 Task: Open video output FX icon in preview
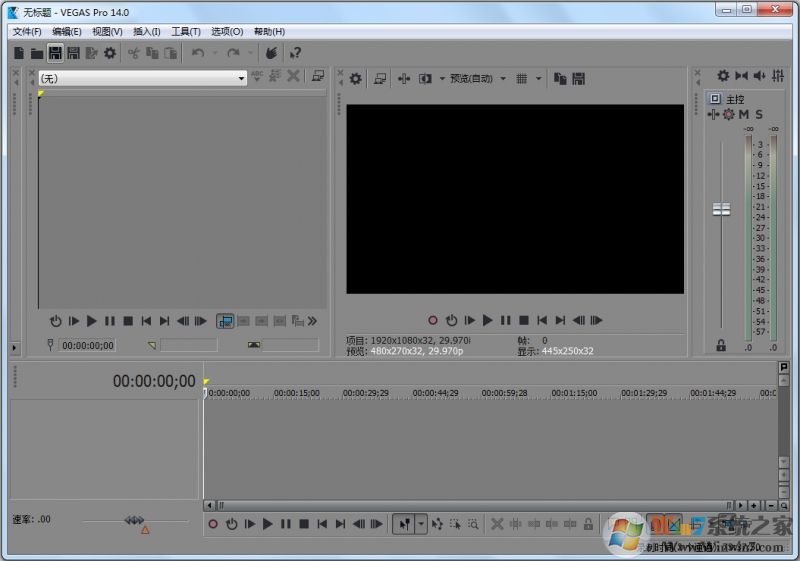(x=404, y=79)
